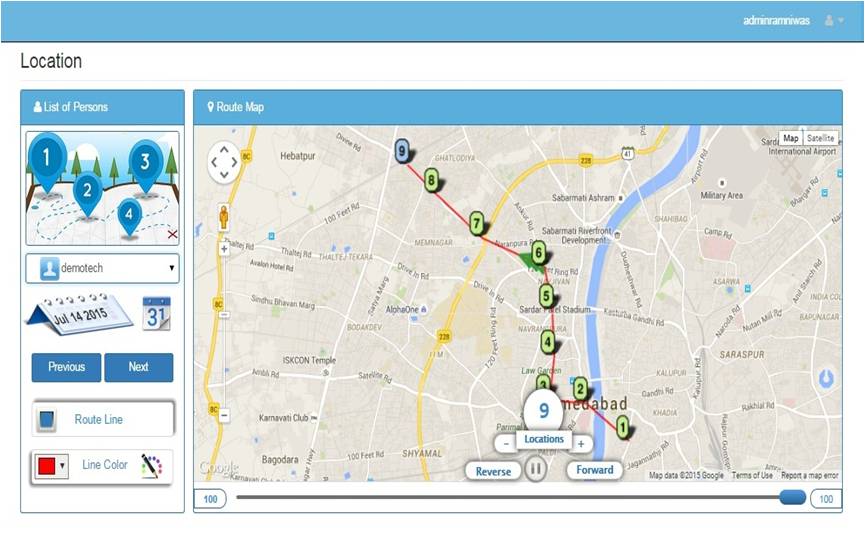Open the red line color dropdown
This screenshot has width=865, height=535.
click(51, 466)
